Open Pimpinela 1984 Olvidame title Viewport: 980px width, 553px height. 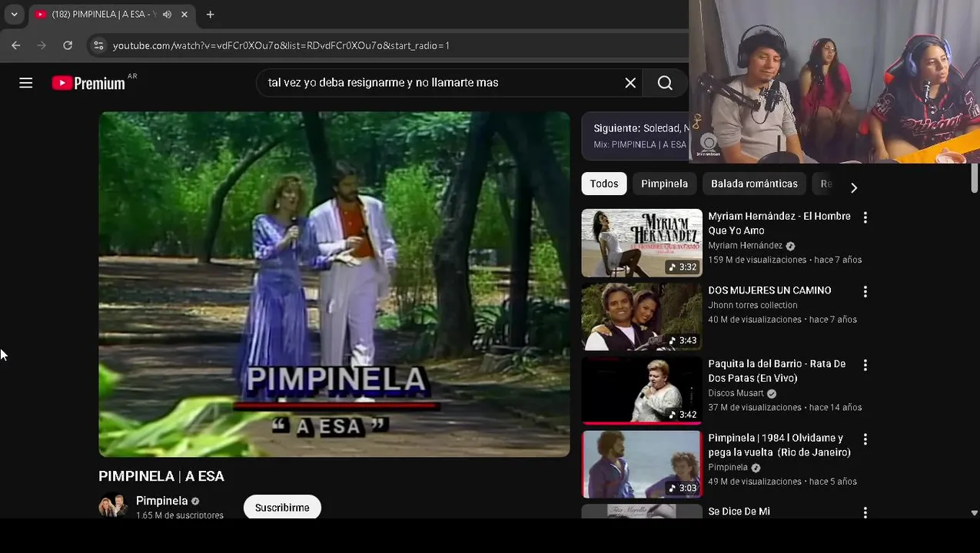pos(779,445)
